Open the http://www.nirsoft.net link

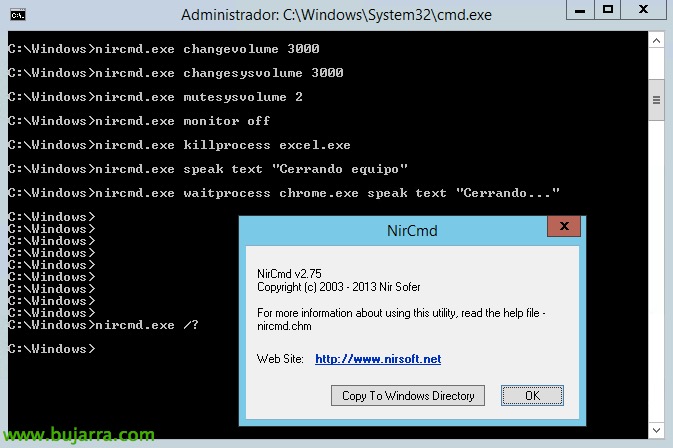378,358
